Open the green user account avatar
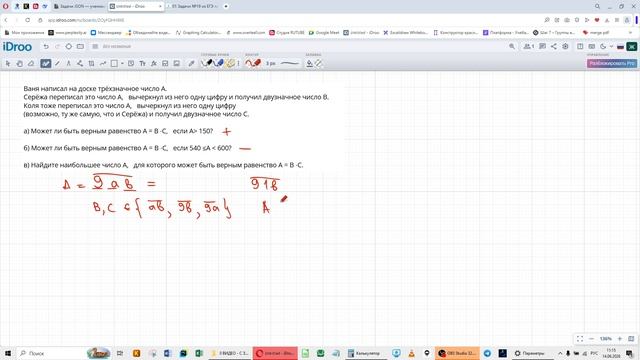640x360 pixels. (631, 47)
